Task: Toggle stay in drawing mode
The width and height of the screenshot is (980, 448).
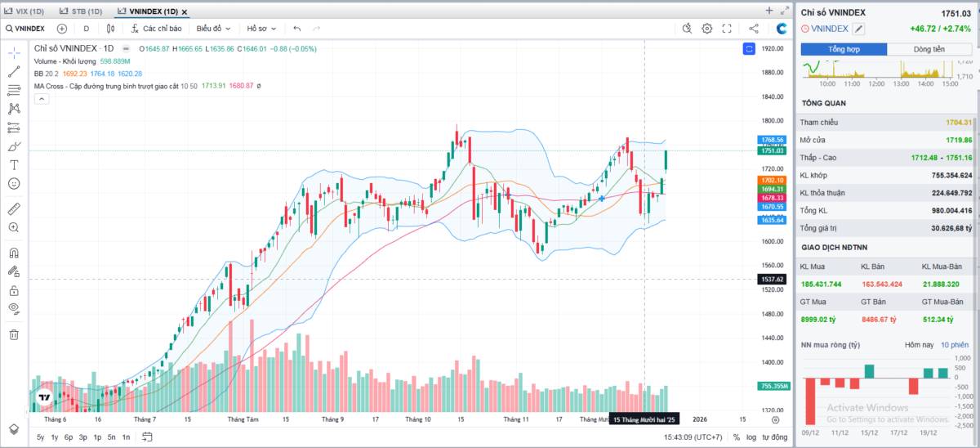Action: (x=14, y=271)
